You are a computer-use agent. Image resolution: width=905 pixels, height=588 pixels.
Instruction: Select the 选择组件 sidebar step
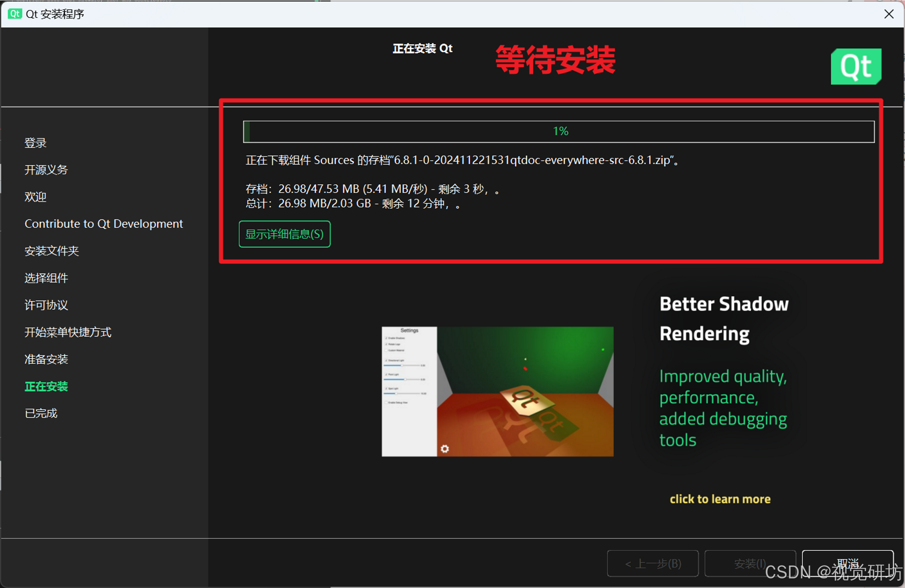[x=46, y=278]
